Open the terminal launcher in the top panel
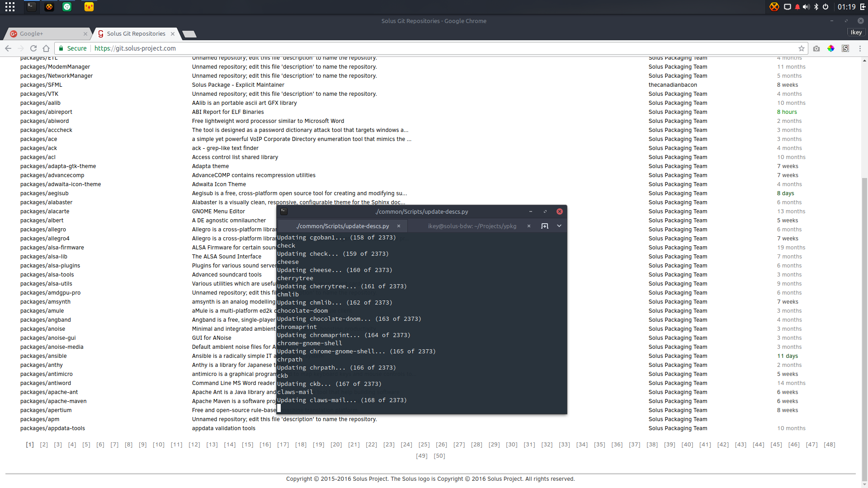This screenshot has width=868, height=488. (x=31, y=7)
